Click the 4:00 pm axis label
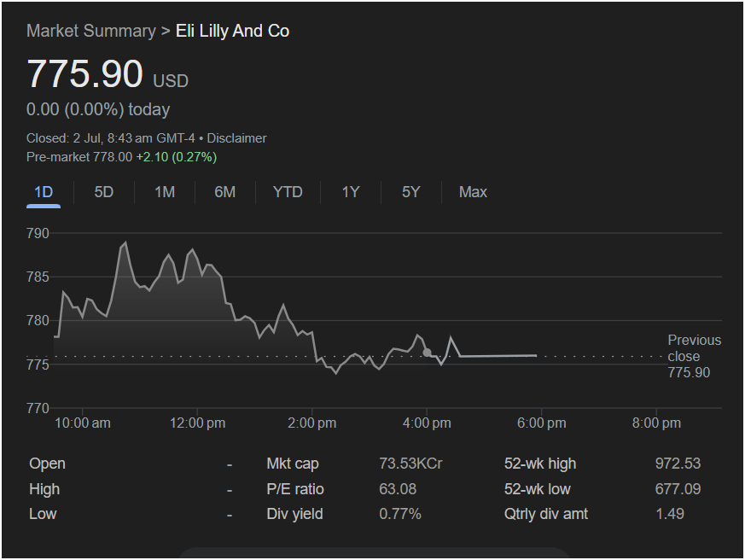This screenshot has height=560, width=745. pyautogui.click(x=427, y=423)
